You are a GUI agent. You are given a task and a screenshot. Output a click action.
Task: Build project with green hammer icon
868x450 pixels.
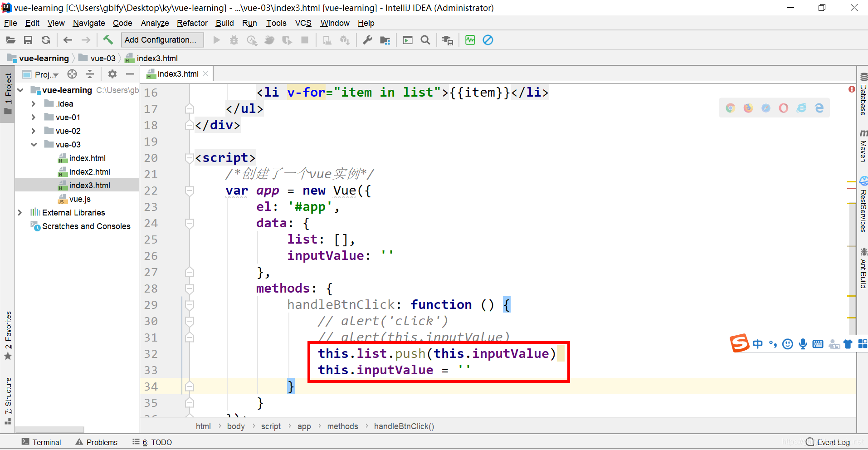coord(108,40)
